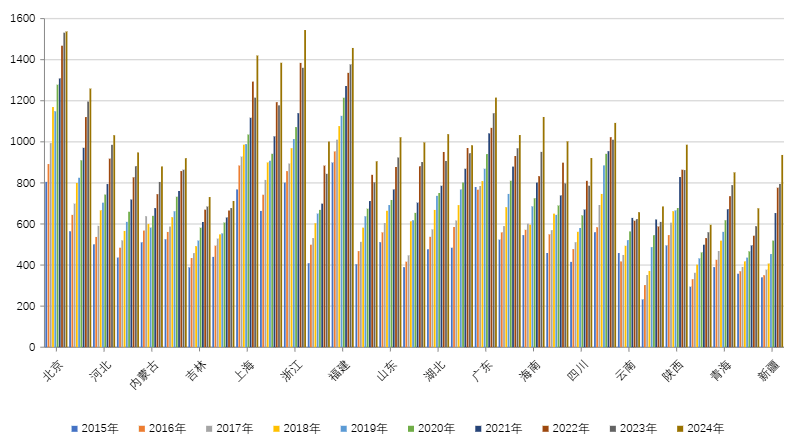The width and height of the screenshot is (793, 442).
Task: Click the 2024年 legend color marker
Action: (x=686, y=428)
